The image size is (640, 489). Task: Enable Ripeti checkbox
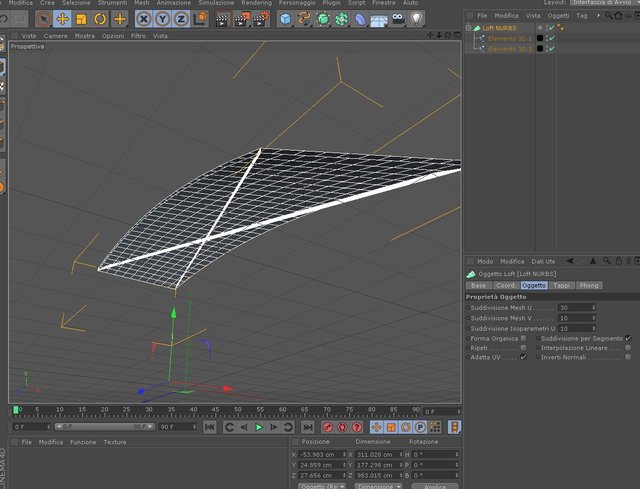point(524,348)
